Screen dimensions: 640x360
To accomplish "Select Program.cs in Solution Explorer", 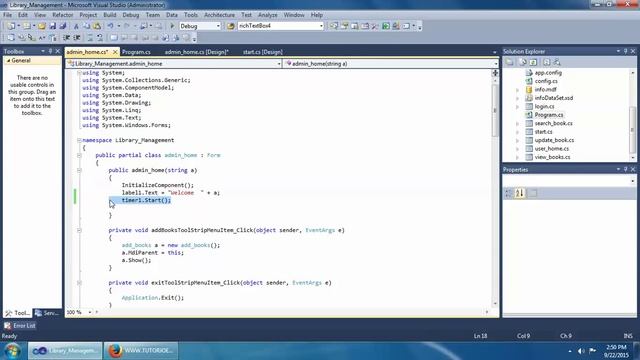I will [x=549, y=115].
